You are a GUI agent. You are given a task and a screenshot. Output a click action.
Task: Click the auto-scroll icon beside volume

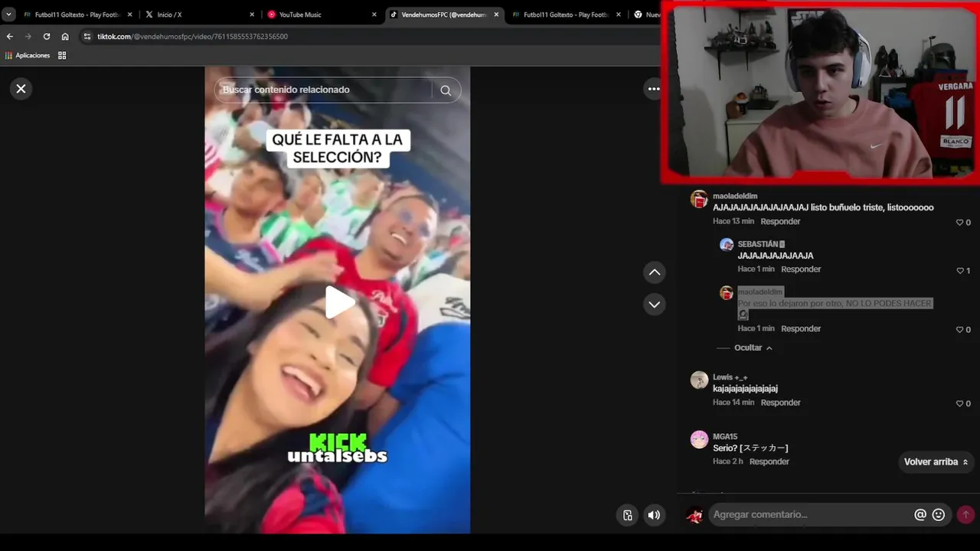628,515
